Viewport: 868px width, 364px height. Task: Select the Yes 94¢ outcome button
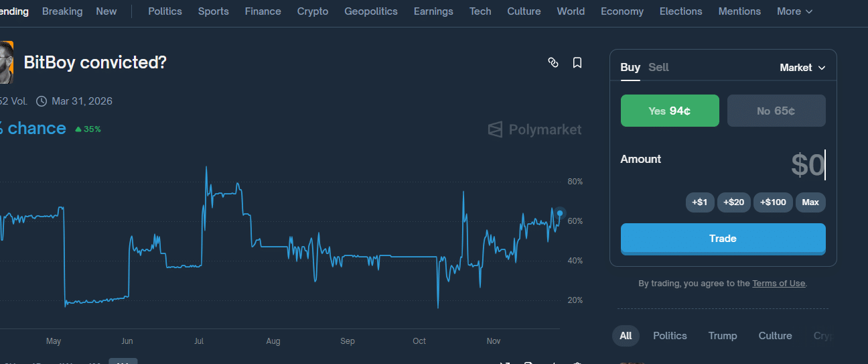point(670,111)
